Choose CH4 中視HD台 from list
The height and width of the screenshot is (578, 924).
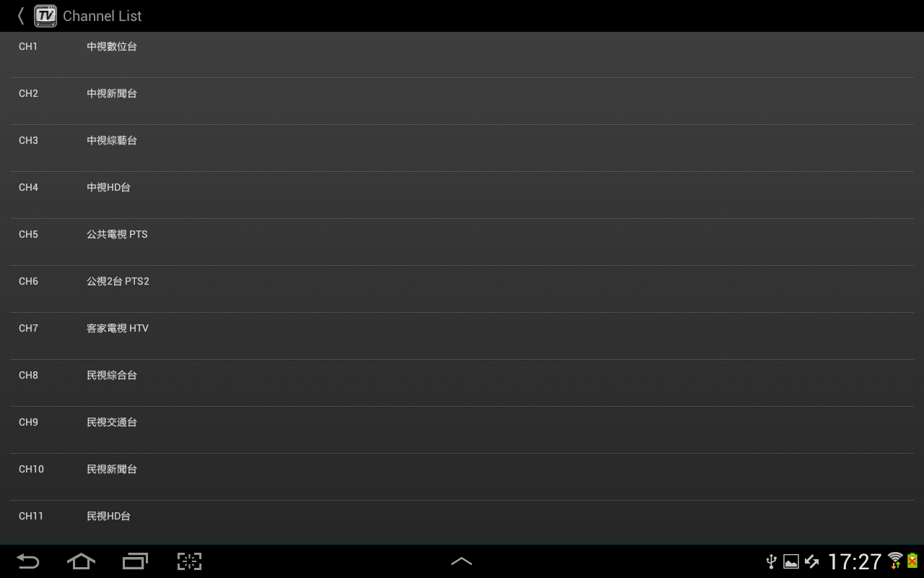click(x=462, y=195)
